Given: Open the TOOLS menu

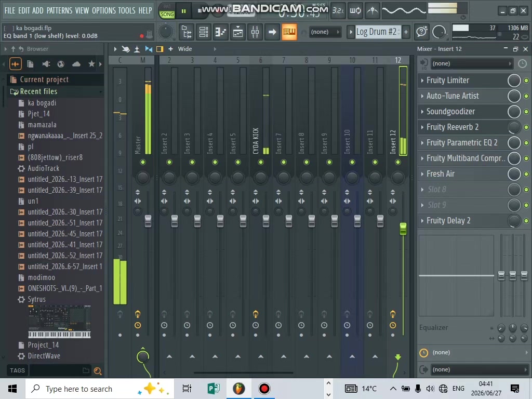Looking at the screenshot, I should tap(127, 10).
